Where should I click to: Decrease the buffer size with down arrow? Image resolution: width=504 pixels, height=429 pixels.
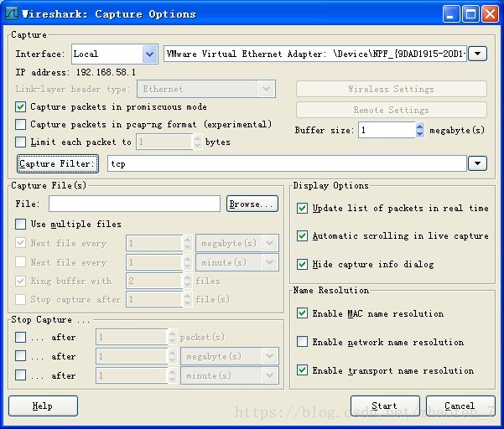pyautogui.click(x=420, y=134)
